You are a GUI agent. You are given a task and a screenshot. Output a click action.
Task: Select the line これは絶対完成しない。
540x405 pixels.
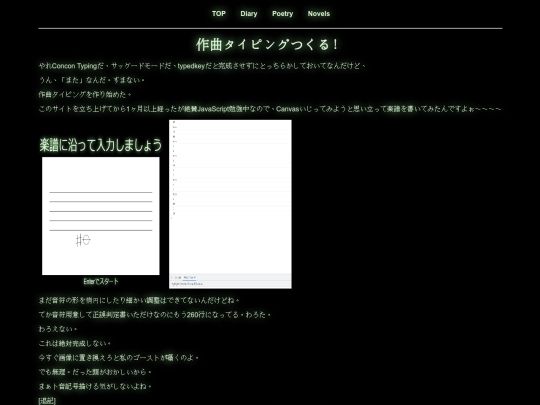[75, 343]
